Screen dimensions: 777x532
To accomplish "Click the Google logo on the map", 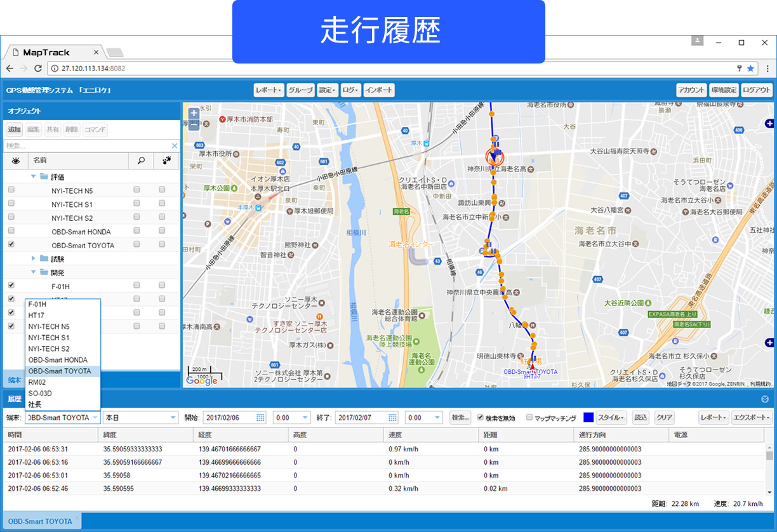I will pos(202,380).
